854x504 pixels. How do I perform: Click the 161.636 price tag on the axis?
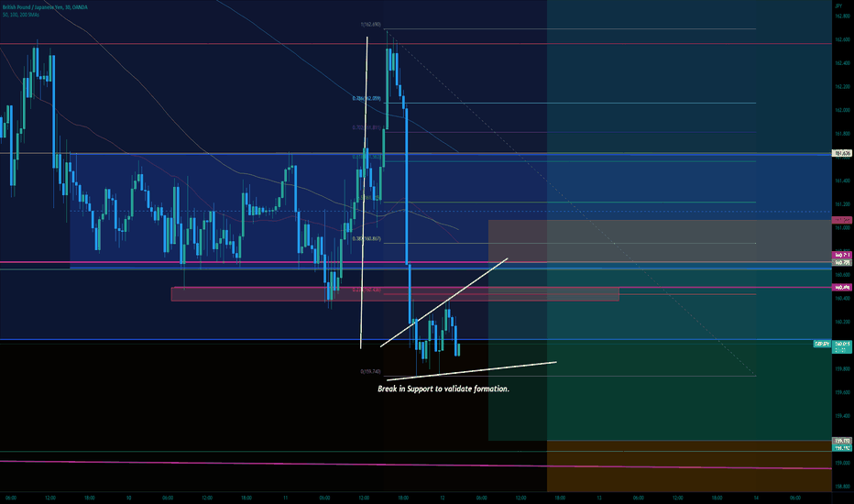point(842,154)
